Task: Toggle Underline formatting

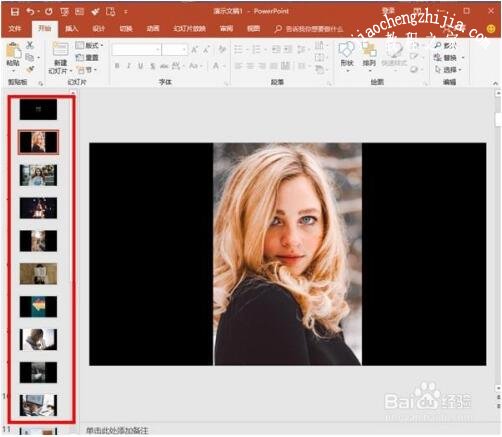Action: pos(141,66)
